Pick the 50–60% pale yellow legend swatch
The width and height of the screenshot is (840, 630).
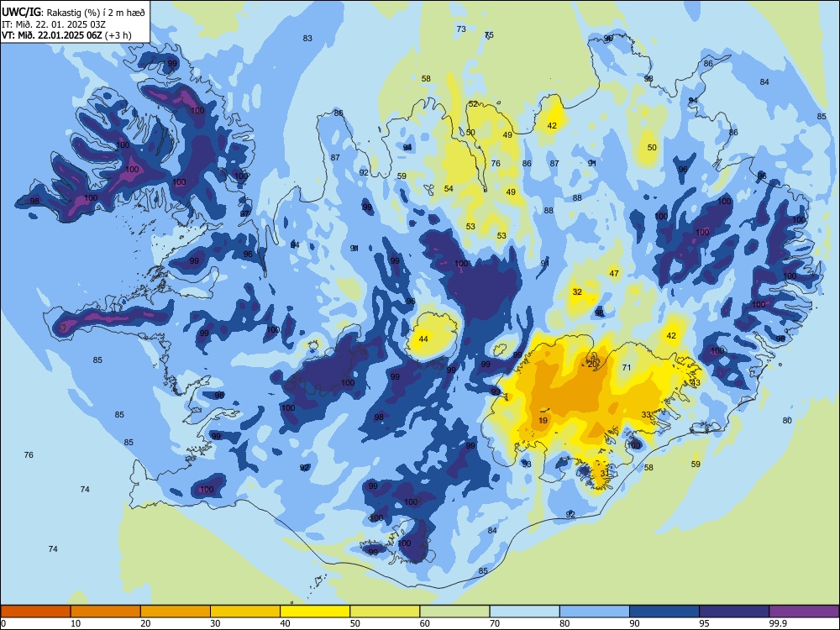point(385,612)
